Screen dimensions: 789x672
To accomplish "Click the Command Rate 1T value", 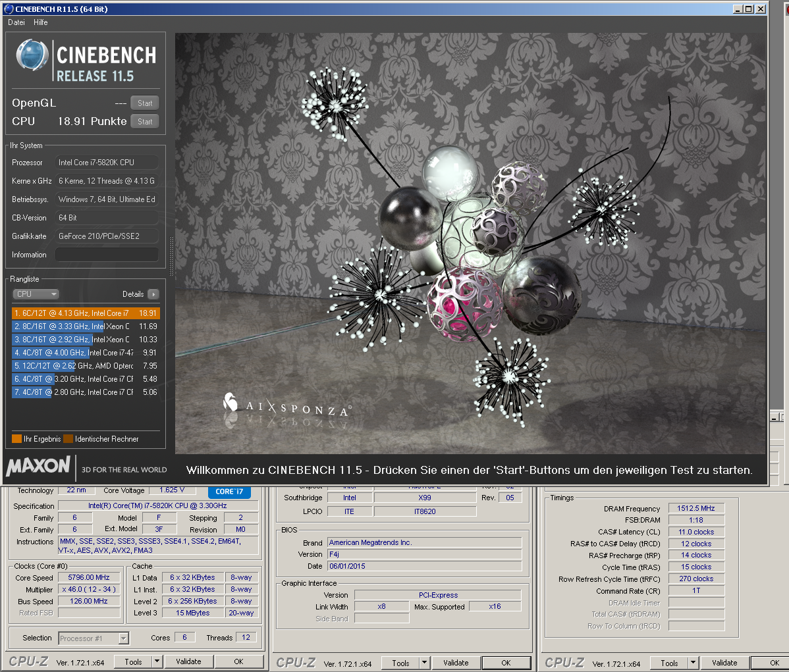I will coord(696,590).
